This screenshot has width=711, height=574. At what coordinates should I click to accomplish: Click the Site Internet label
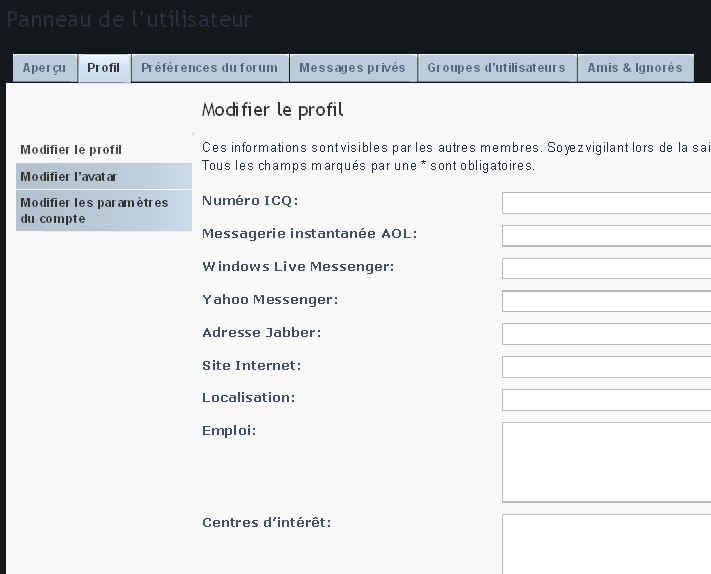point(252,365)
